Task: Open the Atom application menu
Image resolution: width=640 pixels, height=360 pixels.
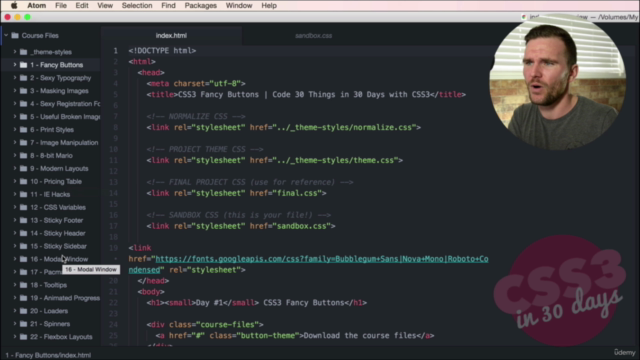Action: (36, 6)
